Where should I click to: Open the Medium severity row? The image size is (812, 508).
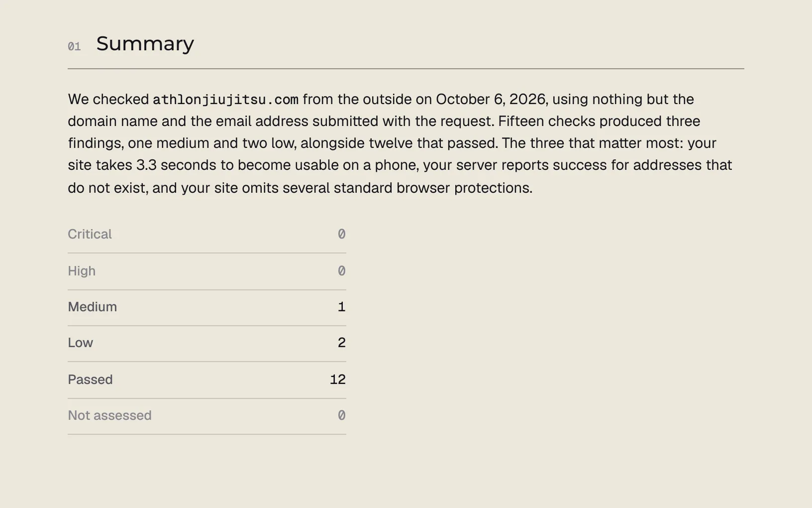point(207,307)
